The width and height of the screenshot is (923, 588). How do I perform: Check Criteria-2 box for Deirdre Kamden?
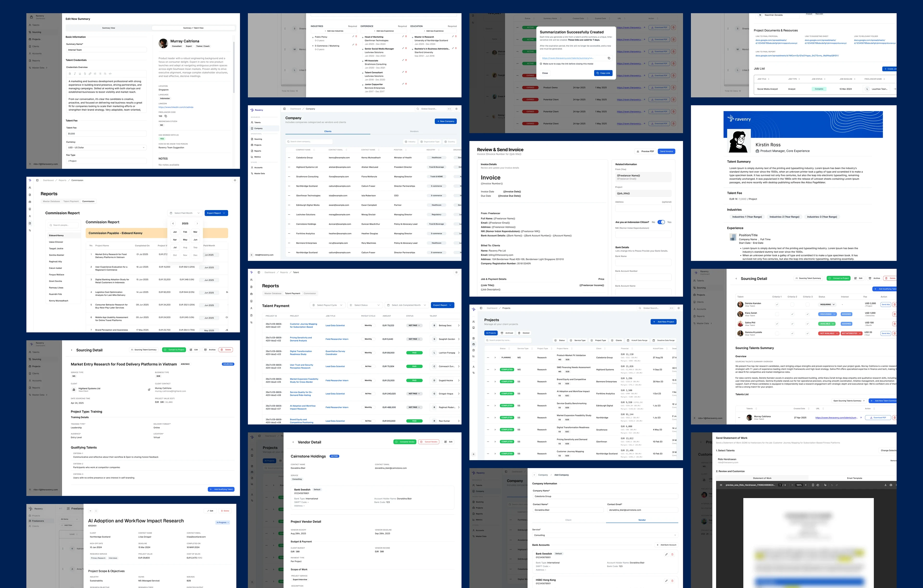tap(792, 305)
